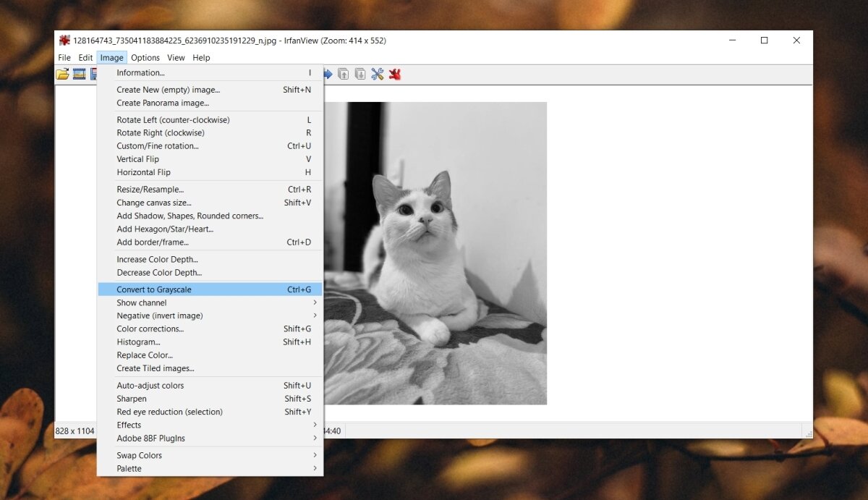Expand the Effects submenu
Screen dimensions: 868x500
click(x=129, y=425)
